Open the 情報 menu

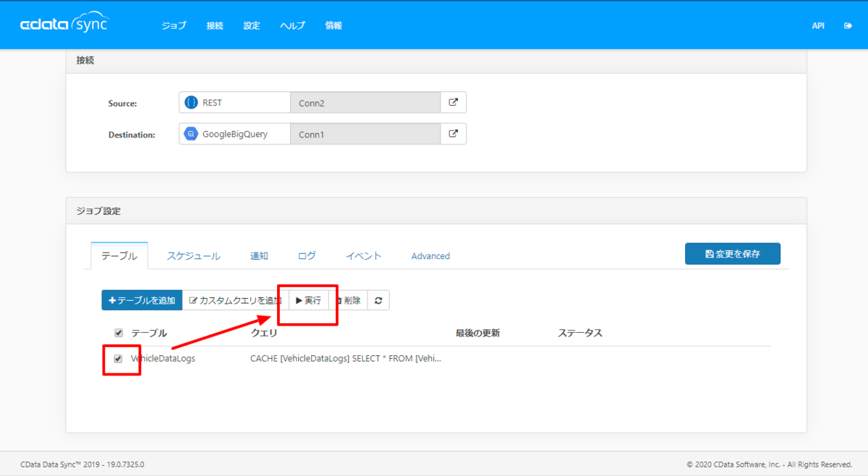(x=333, y=25)
